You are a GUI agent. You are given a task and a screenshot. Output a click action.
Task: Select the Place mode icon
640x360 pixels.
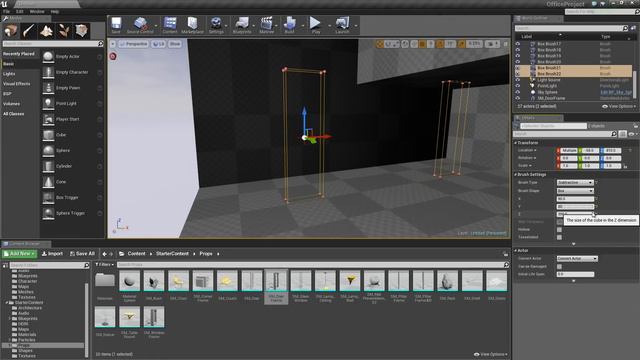pyautogui.click(x=11, y=31)
